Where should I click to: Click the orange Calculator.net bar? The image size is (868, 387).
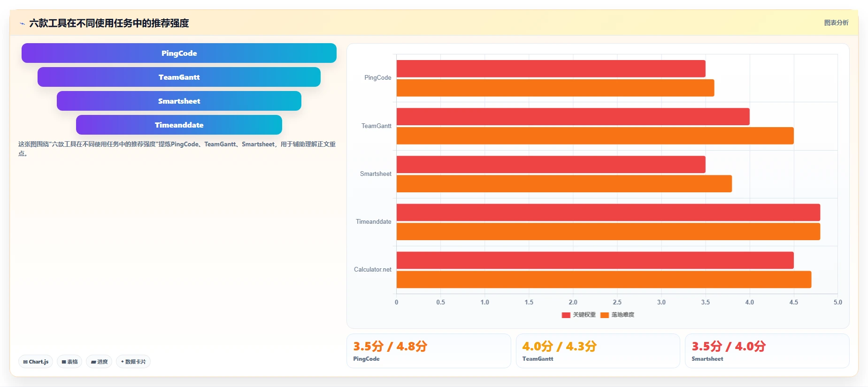[x=604, y=279]
